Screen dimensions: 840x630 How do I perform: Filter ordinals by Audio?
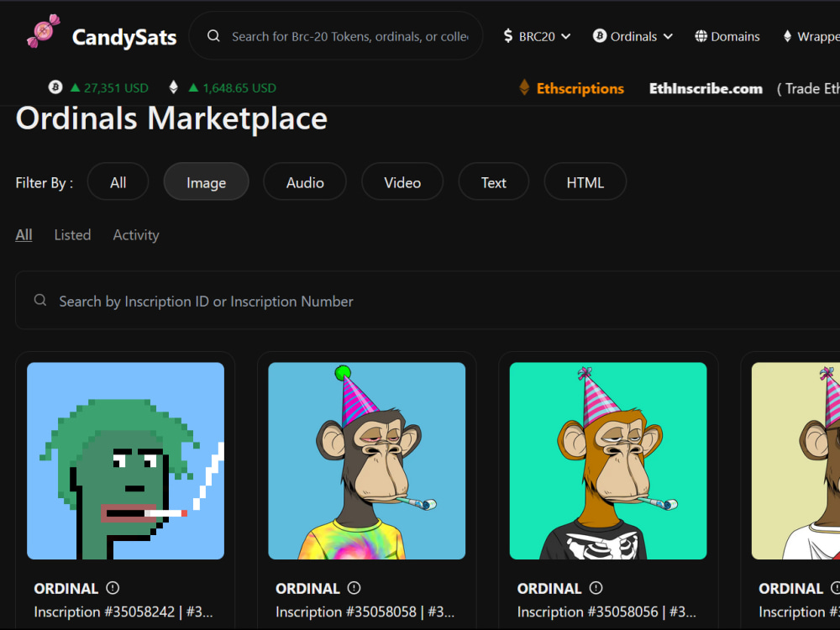tap(305, 182)
